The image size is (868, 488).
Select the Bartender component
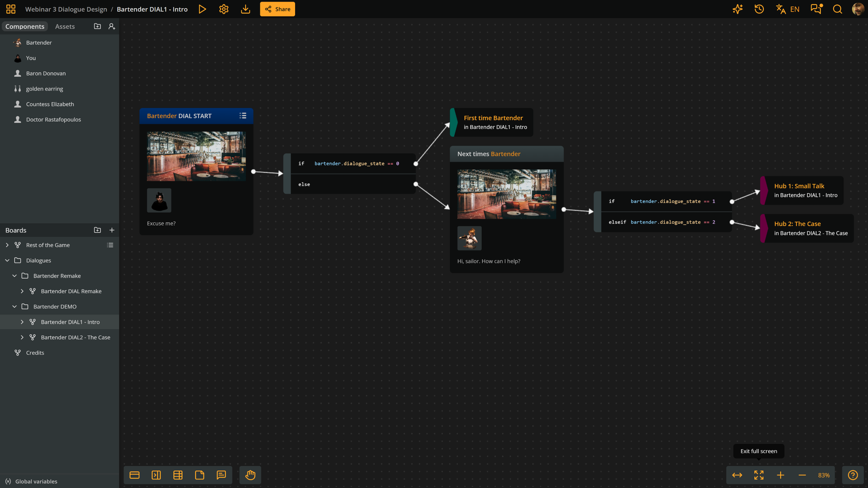tap(59, 43)
